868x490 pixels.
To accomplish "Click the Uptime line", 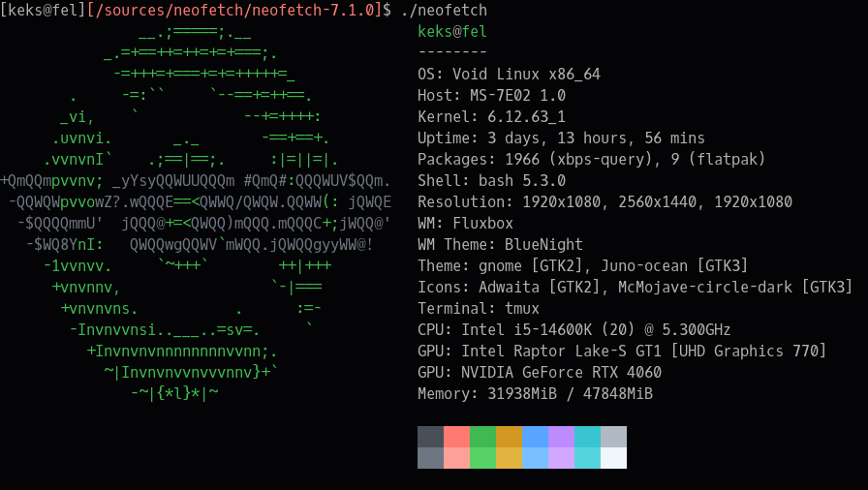I will tap(561, 138).
